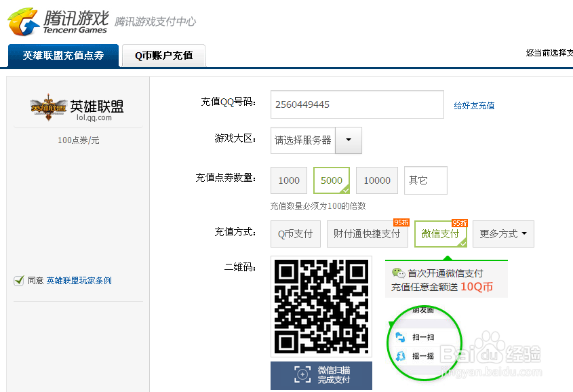Click the 95折 badge on 财付通快捷支付
Screen dimensions: 573x392
402,222
